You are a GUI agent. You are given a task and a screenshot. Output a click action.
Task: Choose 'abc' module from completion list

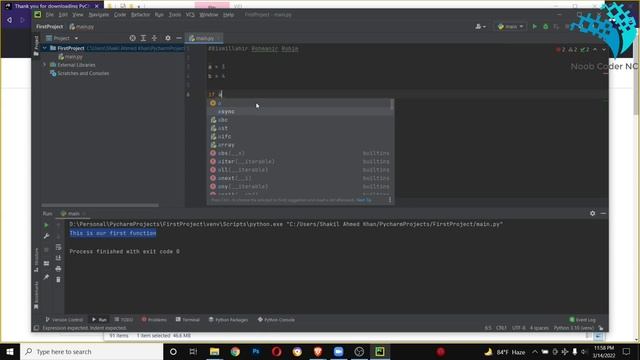click(300, 120)
